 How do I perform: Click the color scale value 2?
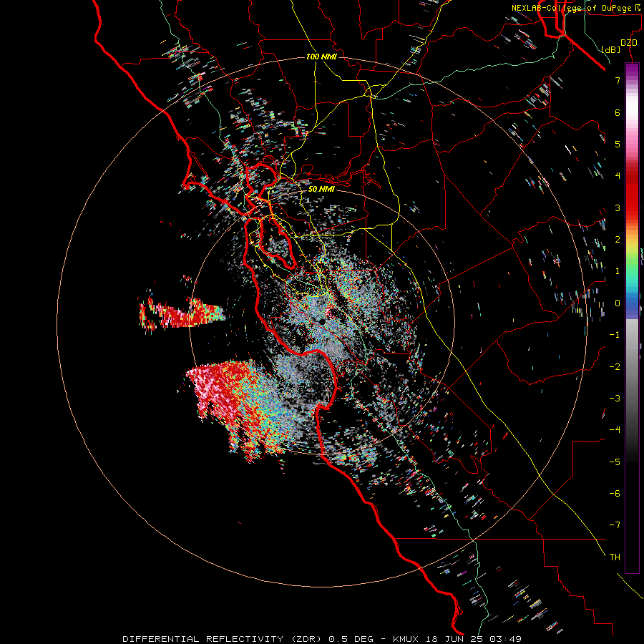[x=618, y=240]
